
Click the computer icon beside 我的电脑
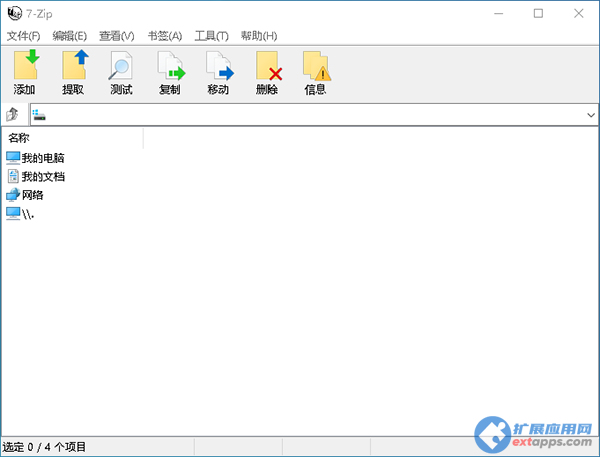(13, 158)
